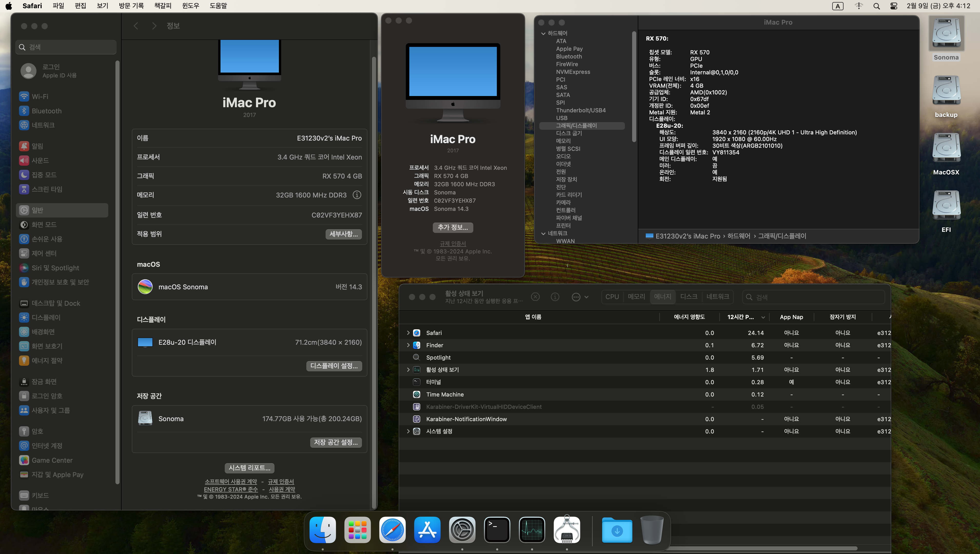
Task: Select NVMExpress in hardware tree
Action: point(573,72)
